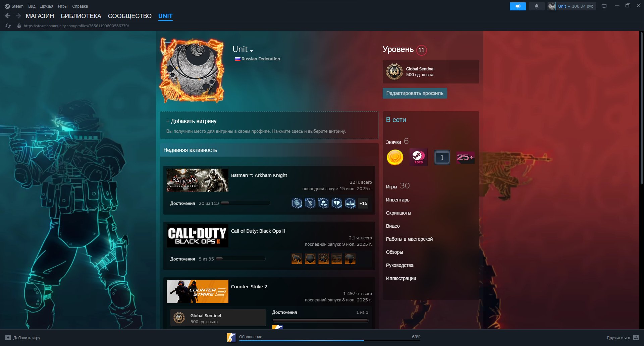Open the Обзоры link
This screenshot has width=644, height=346.
pos(394,252)
